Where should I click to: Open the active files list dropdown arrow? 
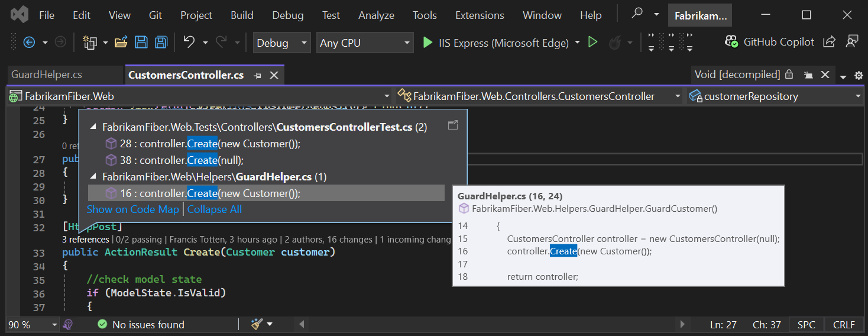843,76
